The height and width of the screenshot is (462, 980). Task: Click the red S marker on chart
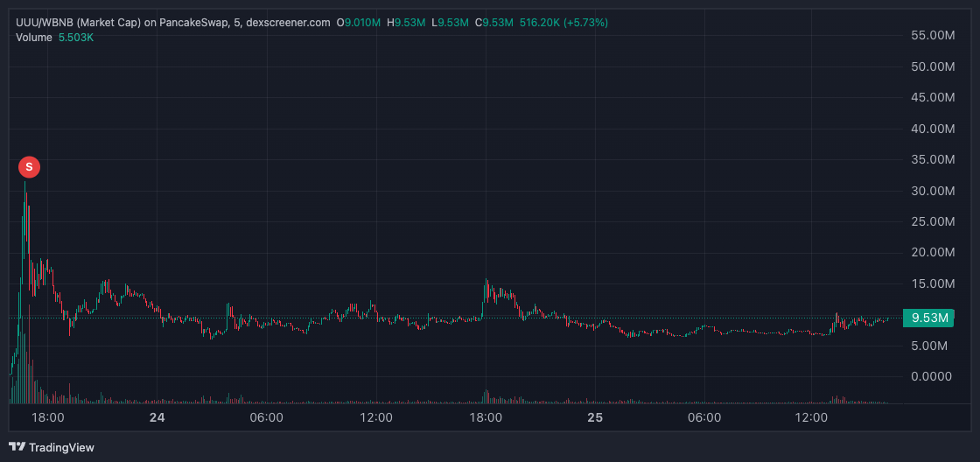pos(29,166)
